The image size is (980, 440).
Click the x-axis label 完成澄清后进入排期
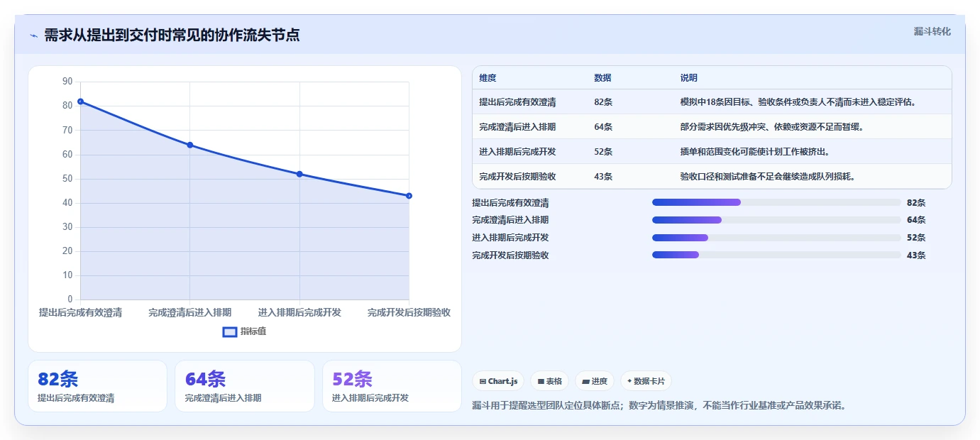pos(190,312)
